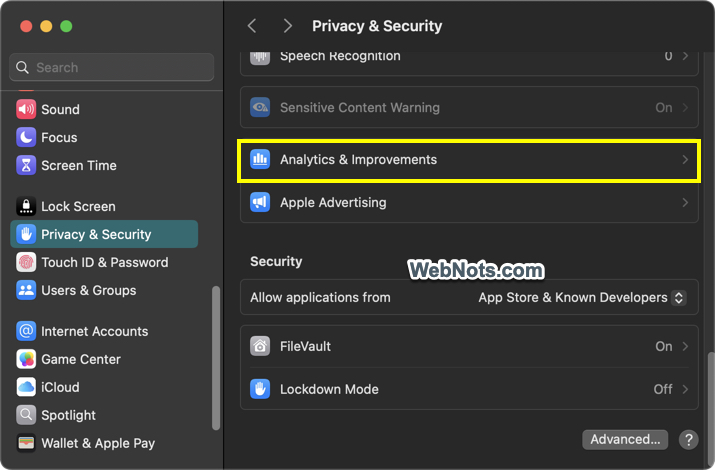
Task: Select Game Center label
Action: click(x=81, y=359)
